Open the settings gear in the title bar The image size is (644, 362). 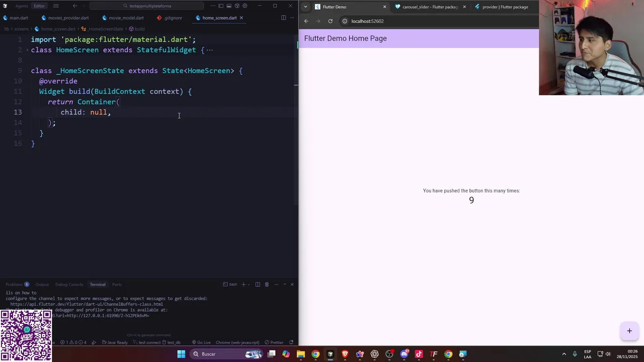click(x=245, y=6)
